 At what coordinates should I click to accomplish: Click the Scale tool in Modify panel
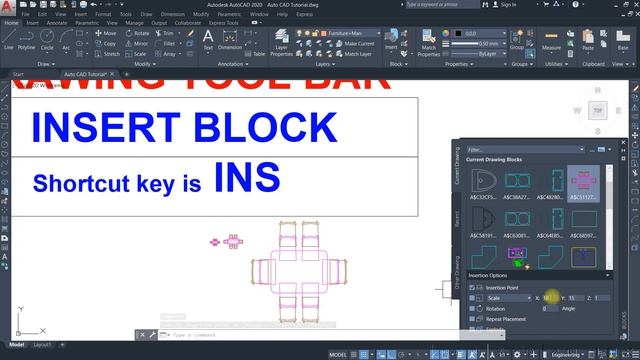(x=136, y=53)
